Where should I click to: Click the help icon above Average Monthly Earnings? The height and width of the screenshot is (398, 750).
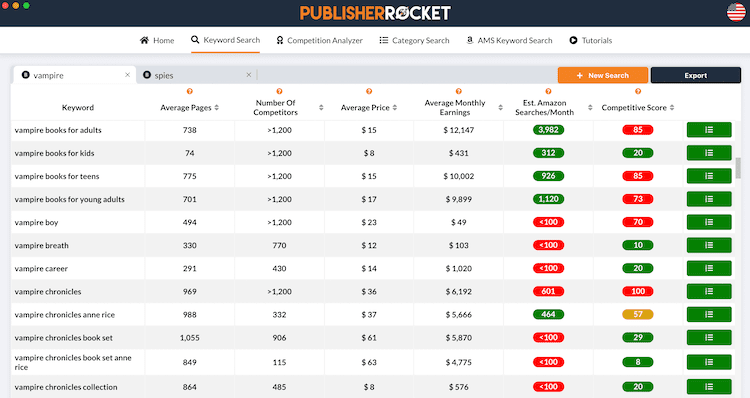click(459, 91)
